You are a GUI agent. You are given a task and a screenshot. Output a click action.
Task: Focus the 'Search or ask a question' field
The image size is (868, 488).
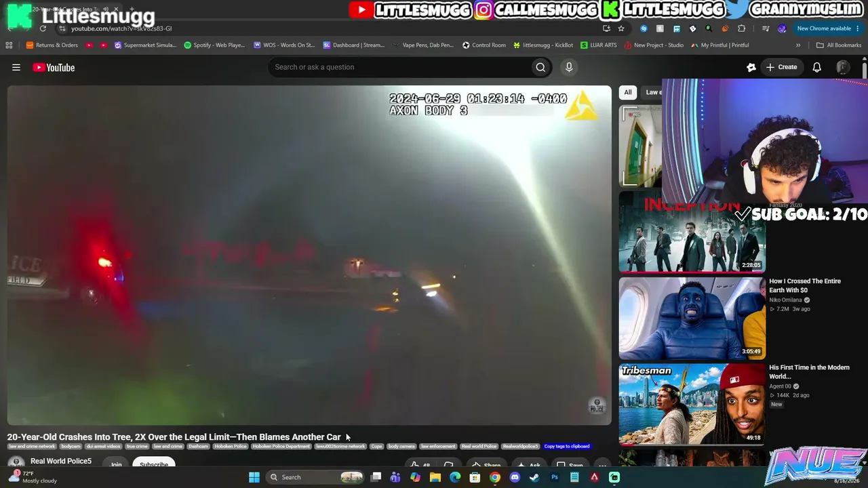pyautogui.click(x=400, y=67)
